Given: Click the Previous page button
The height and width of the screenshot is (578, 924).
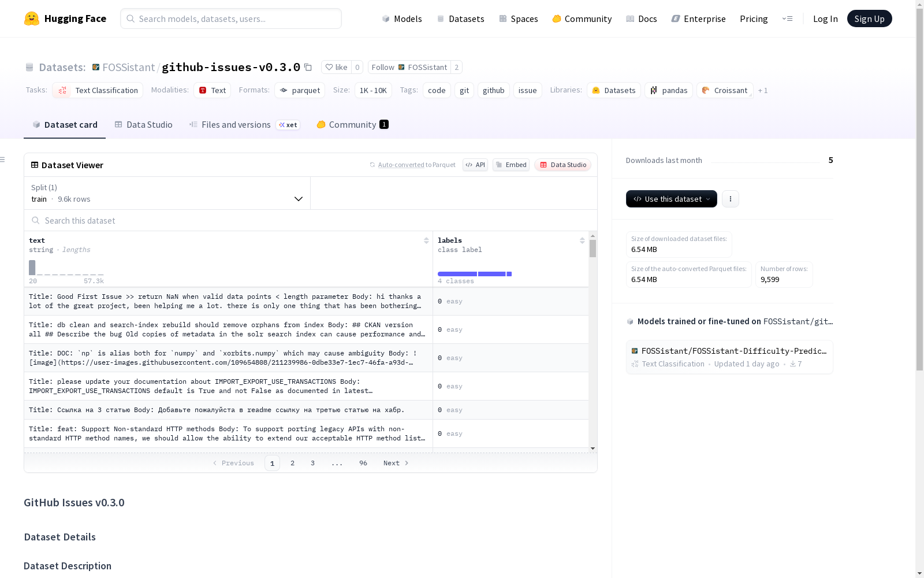Looking at the screenshot, I should click(233, 463).
